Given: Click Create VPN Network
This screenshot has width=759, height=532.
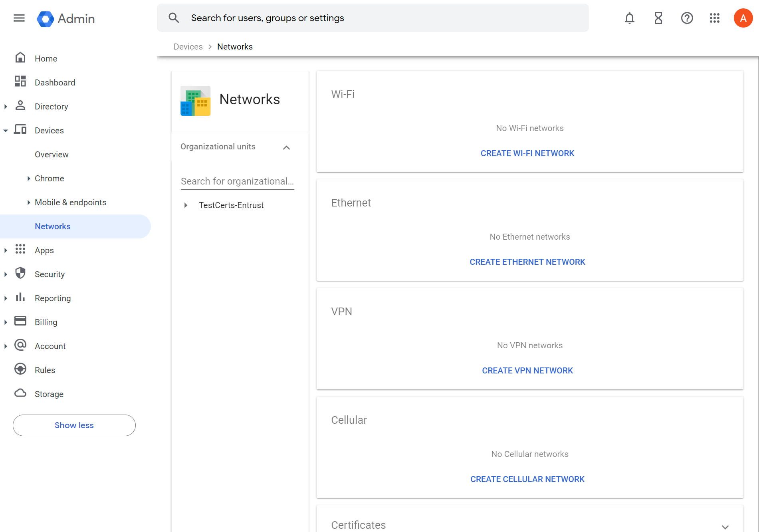Looking at the screenshot, I should [x=527, y=371].
